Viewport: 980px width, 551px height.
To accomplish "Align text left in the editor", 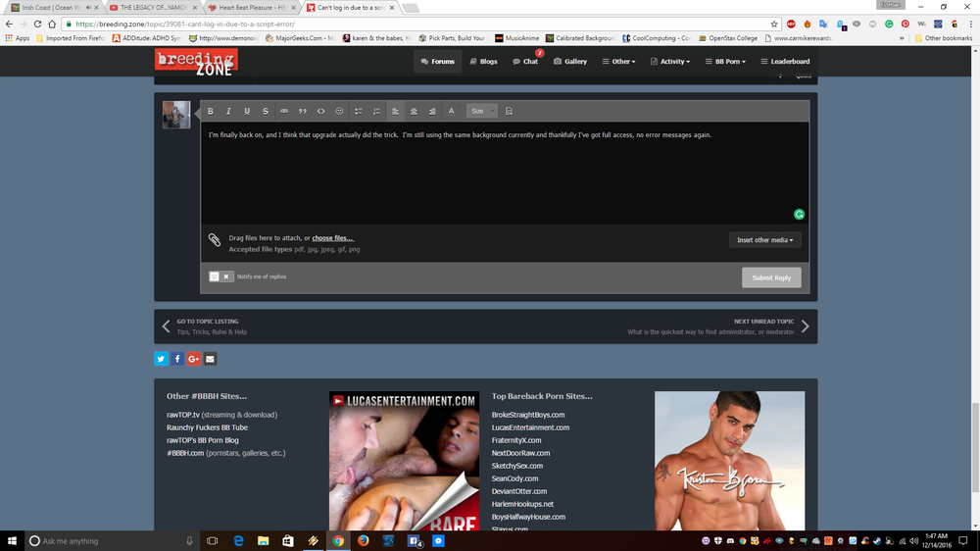I will coord(395,112).
